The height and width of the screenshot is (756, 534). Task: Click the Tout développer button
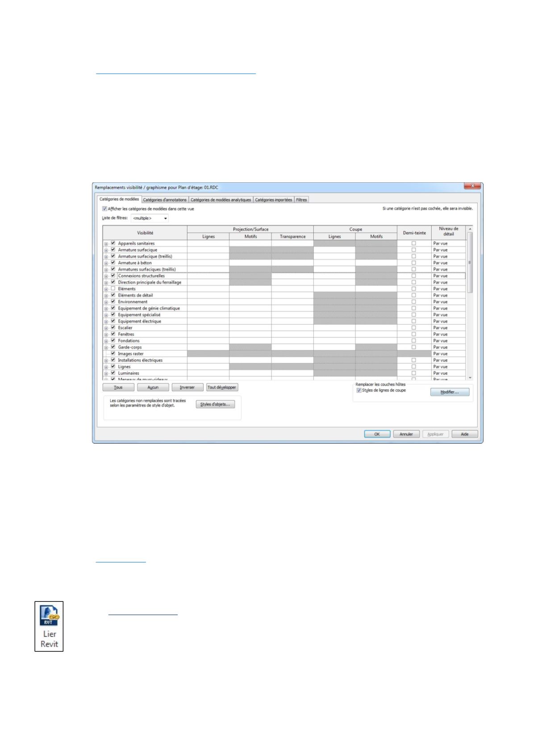point(222,387)
